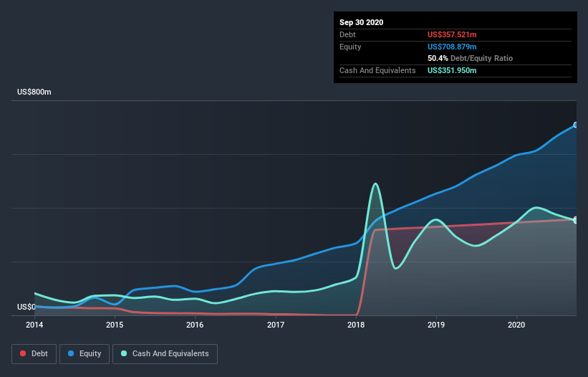
Task: Click the Sep 30 2020 tooltip date
Action: pos(362,22)
